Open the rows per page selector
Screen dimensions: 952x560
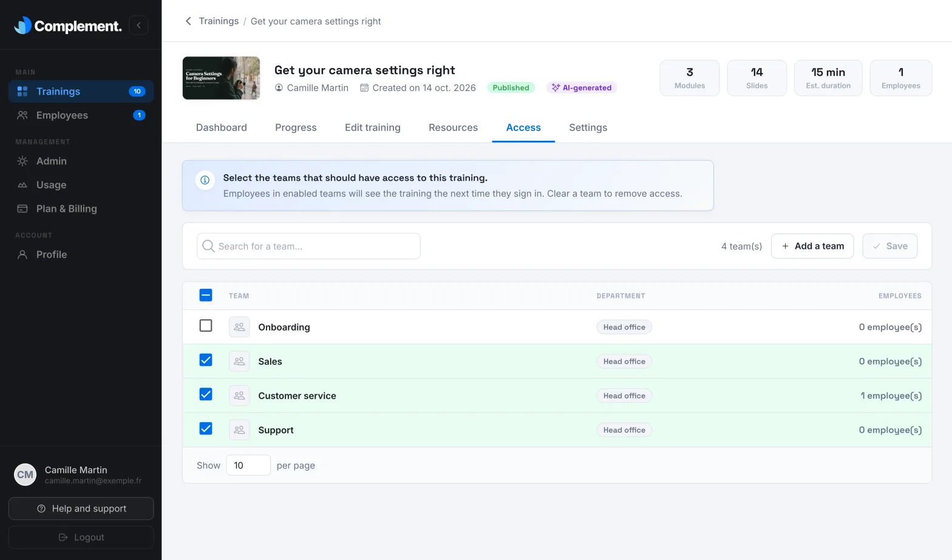coord(248,465)
